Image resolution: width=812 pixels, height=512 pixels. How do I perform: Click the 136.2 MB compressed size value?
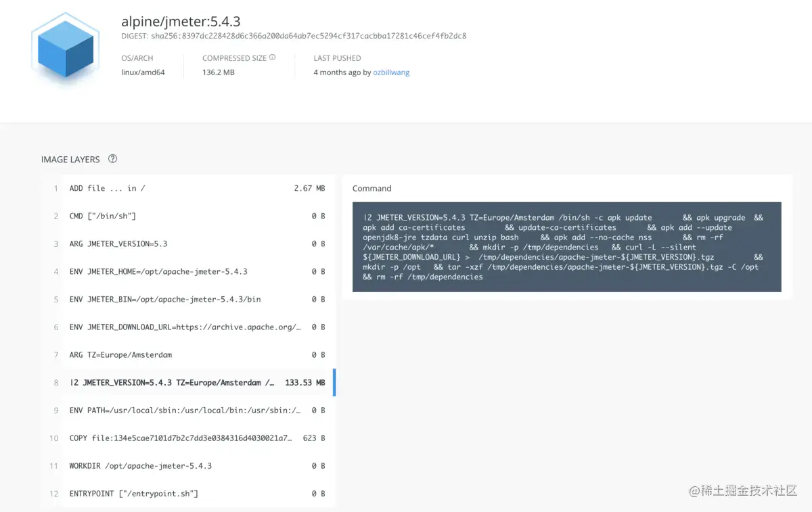tap(219, 72)
